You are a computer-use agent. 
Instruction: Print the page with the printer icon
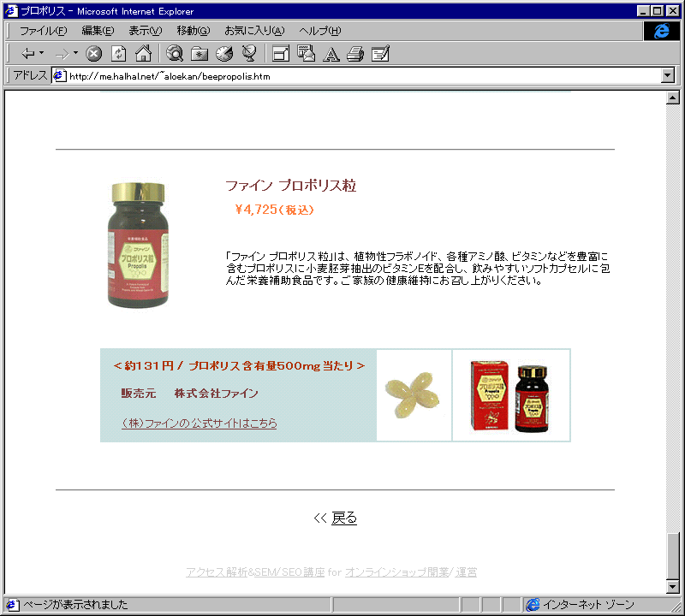coord(355,54)
